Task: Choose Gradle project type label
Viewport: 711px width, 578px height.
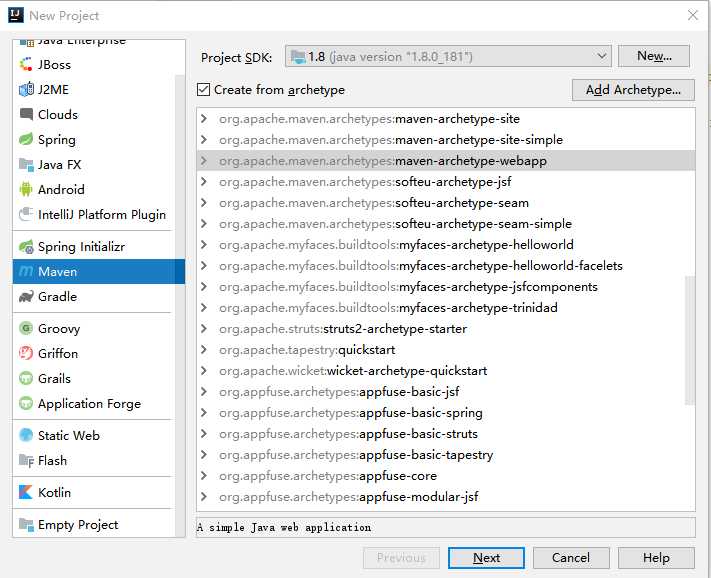Action: [x=57, y=296]
